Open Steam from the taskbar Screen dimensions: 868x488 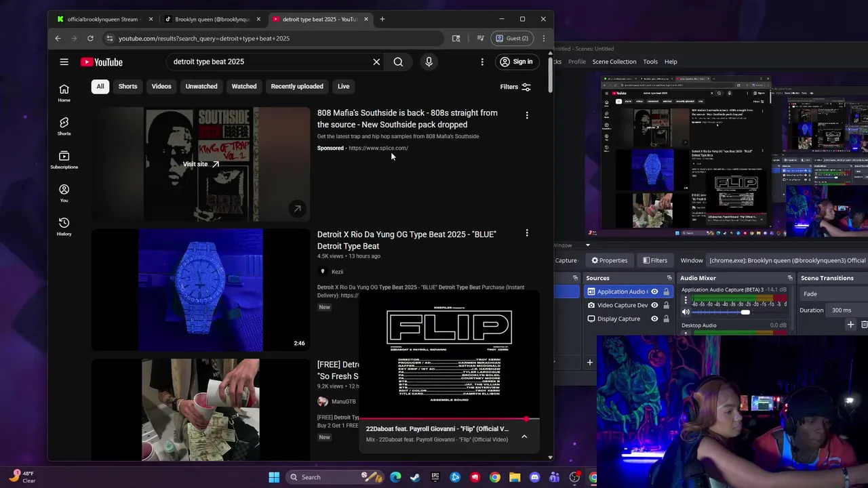(x=415, y=477)
